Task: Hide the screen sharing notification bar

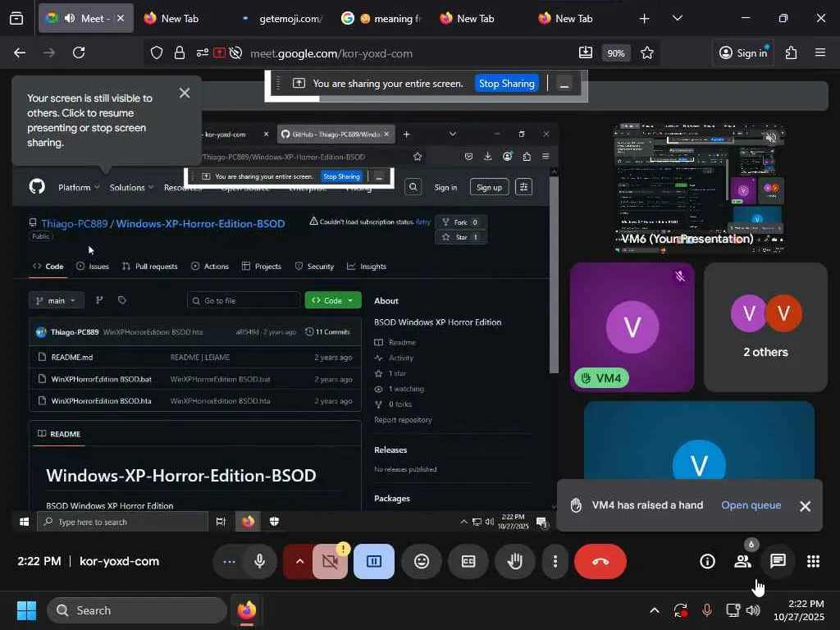Action: tap(564, 84)
